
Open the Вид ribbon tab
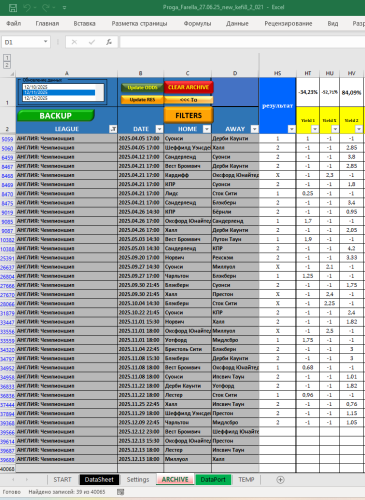332,24
